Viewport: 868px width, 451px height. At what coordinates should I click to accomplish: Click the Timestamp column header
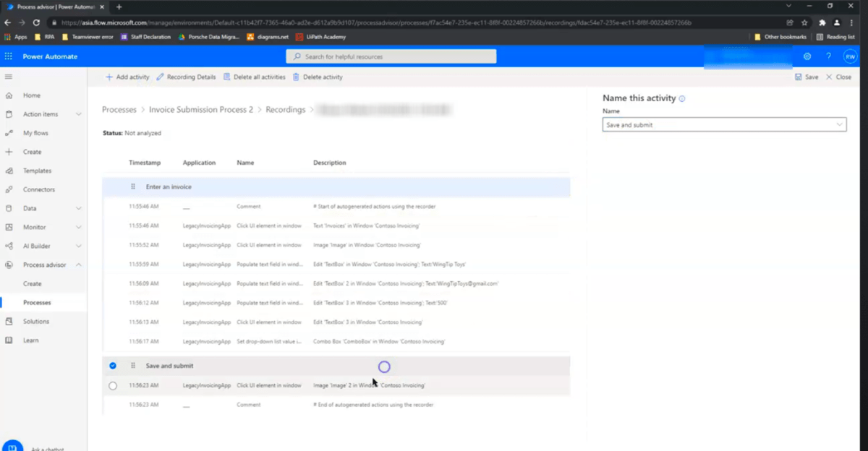pyautogui.click(x=145, y=163)
